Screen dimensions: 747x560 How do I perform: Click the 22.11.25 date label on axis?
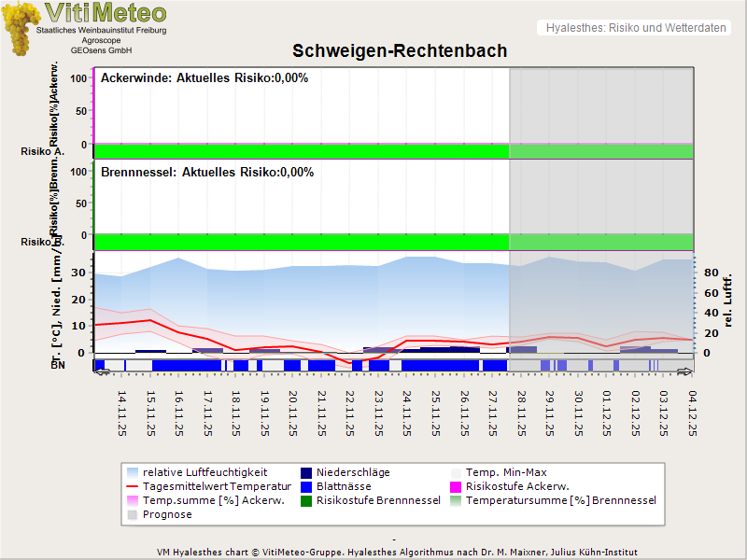[349, 413]
